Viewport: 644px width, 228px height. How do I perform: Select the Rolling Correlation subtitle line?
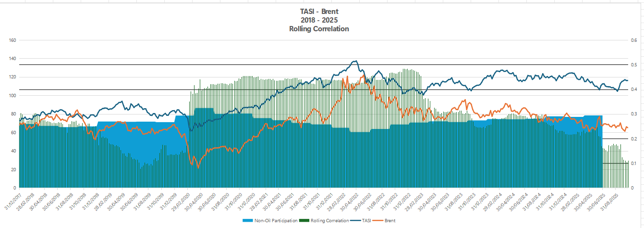click(x=319, y=29)
